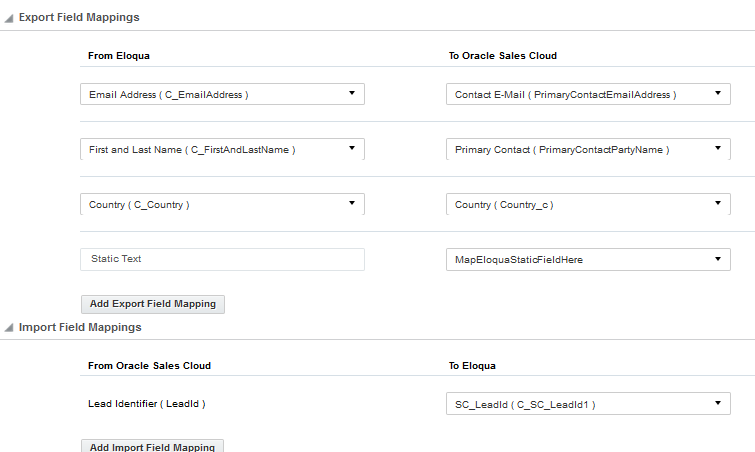This screenshot has width=755, height=452.
Task: Click the From Oracle Sales Cloud column header
Action: [149, 365]
